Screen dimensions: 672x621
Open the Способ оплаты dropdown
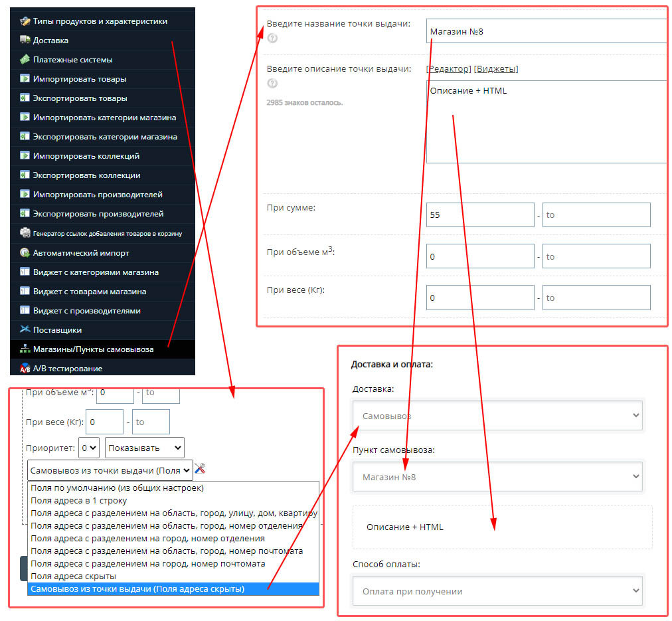pos(497,591)
